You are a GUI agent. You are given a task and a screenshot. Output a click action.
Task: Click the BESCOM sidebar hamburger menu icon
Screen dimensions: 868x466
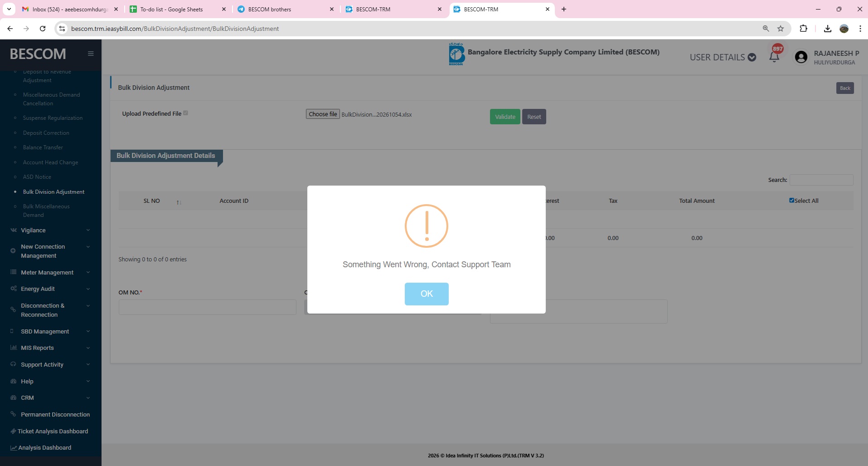[x=91, y=54]
